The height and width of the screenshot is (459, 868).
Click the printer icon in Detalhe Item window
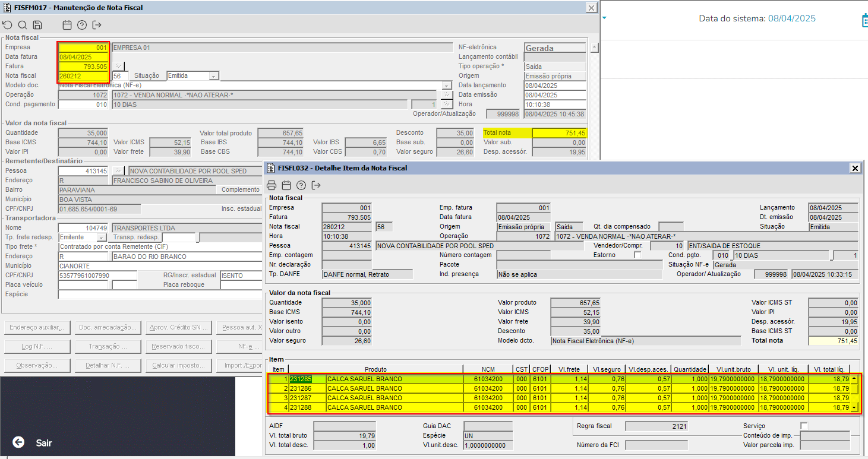click(x=272, y=185)
